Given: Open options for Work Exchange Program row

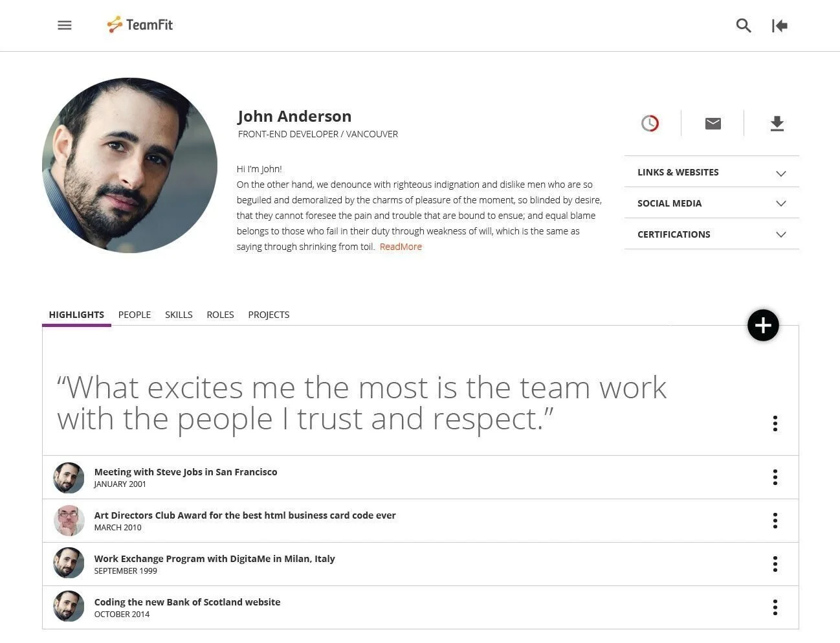Looking at the screenshot, I should coord(775,564).
